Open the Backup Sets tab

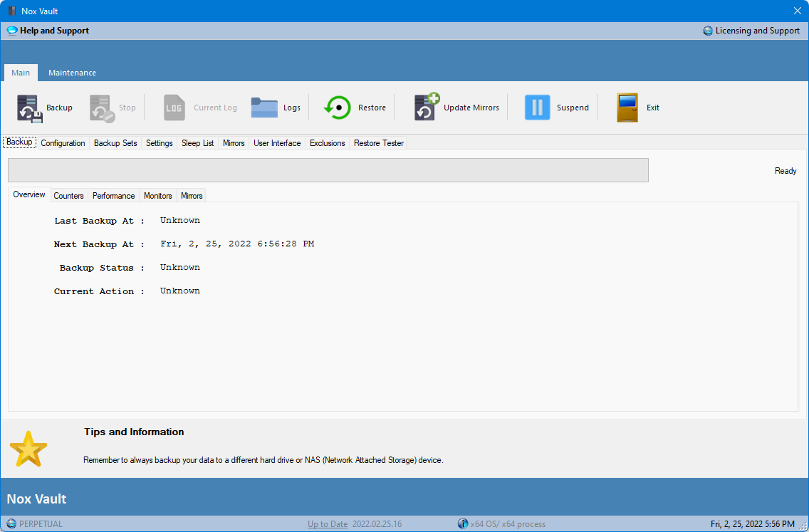pos(115,143)
